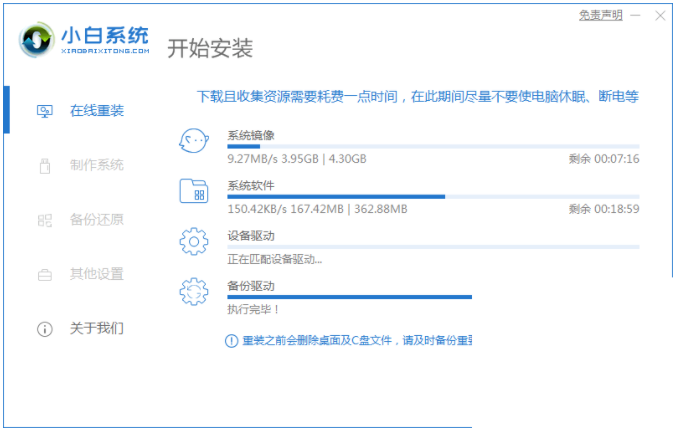The width and height of the screenshot is (679, 436).
Task: Click the 系统镜像 smiley face icon
Action: [193, 141]
